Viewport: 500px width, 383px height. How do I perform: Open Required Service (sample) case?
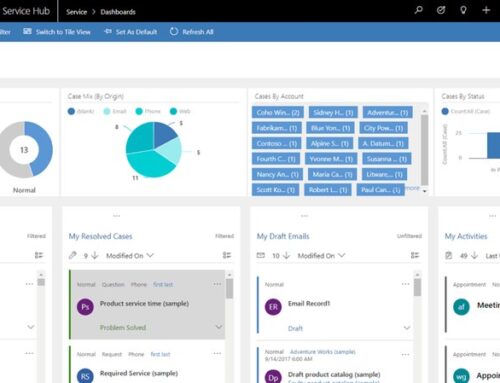[x=139, y=373]
